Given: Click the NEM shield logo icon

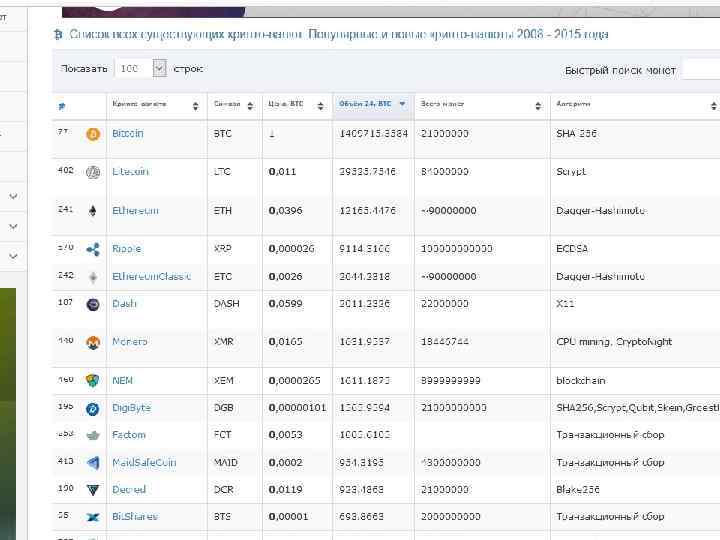Looking at the screenshot, I should (93, 381).
